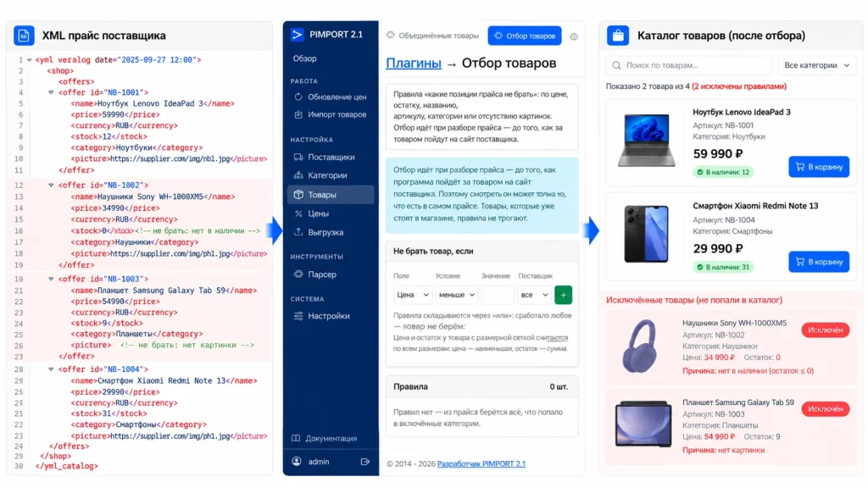This screenshot has width=868, height=488.
Task: Collapse the NB-1004 offer node
Action: pos(51,369)
